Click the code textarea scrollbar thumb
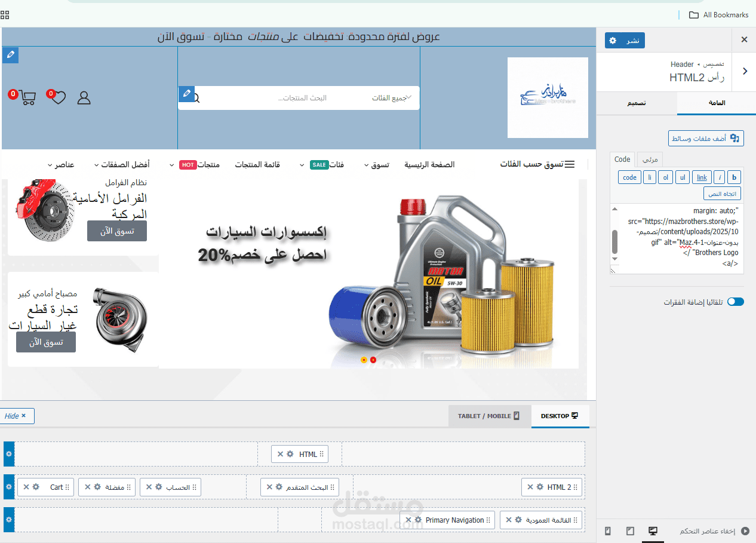756x543 pixels. [614, 241]
